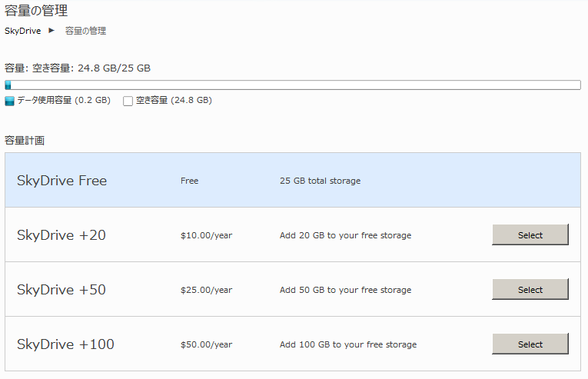Click the SkyDrive +50 plan title
The width and height of the screenshot is (588, 379).
point(61,290)
